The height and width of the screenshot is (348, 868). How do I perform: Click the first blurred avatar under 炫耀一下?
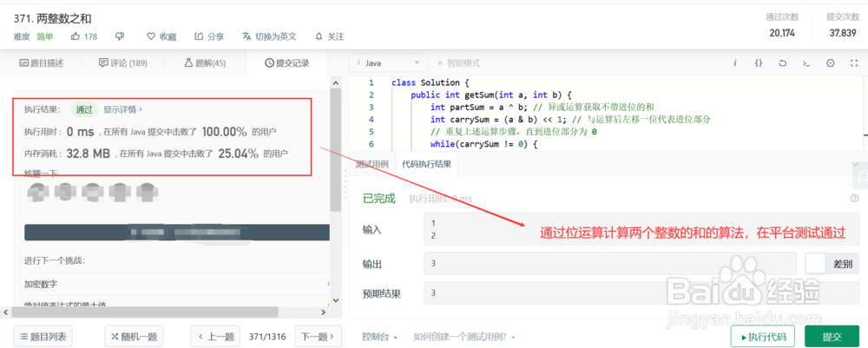point(39,192)
